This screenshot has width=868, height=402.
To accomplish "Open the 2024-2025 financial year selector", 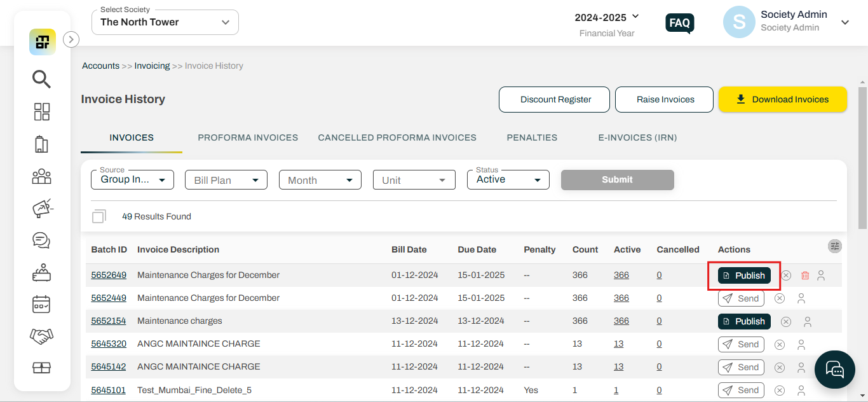I will [x=607, y=17].
